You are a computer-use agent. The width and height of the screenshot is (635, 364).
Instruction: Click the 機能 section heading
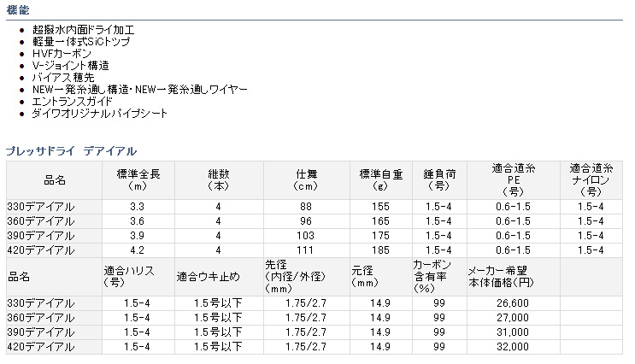point(18,10)
